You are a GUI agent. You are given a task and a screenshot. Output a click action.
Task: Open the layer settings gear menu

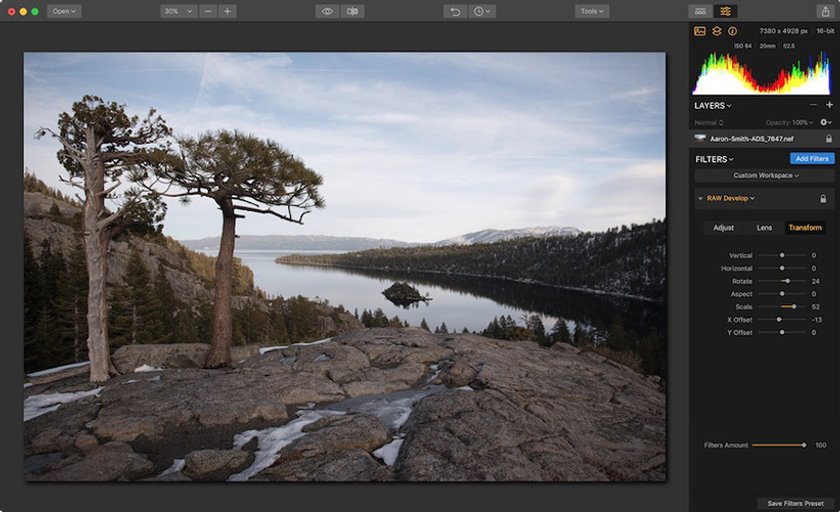pyautogui.click(x=826, y=123)
